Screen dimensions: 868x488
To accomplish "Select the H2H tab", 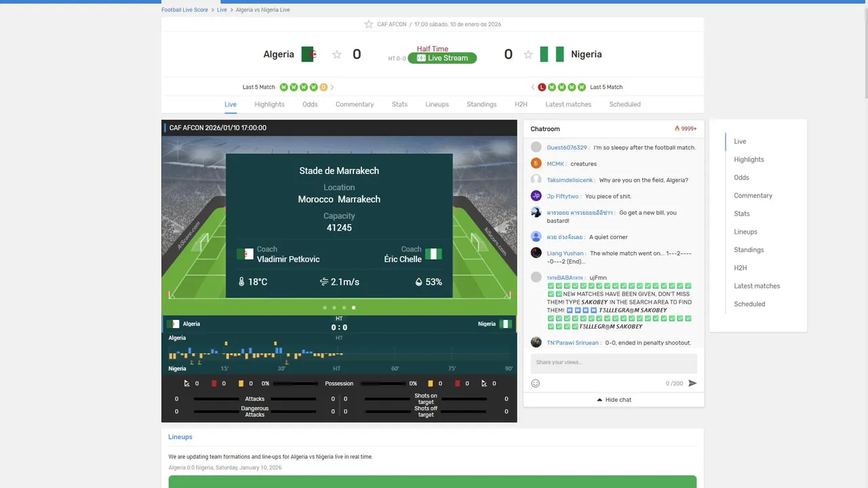I will click(x=521, y=104).
